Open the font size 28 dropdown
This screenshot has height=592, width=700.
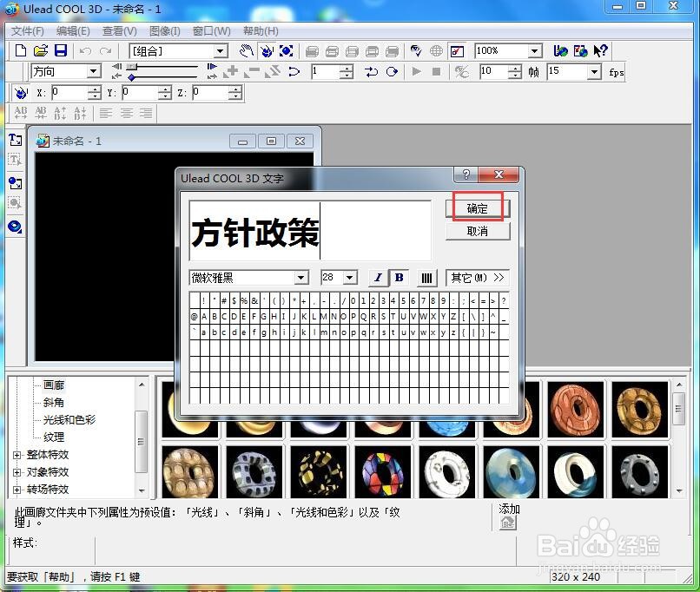[350, 278]
